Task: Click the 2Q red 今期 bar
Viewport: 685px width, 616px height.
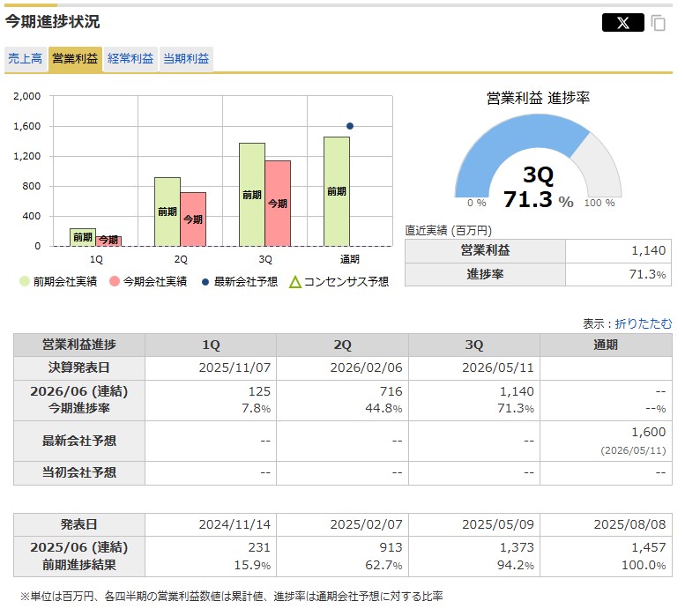Action: (x=193, y=219)
